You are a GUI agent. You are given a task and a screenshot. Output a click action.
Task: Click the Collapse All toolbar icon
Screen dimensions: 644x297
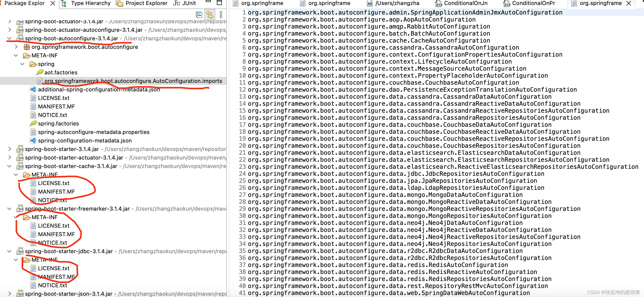pos(199,15)
